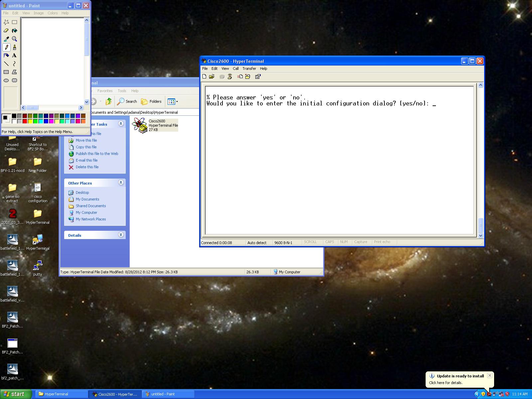Click Copy this file link
This screenshot has height=399, width=532.
tap(86, 147)
